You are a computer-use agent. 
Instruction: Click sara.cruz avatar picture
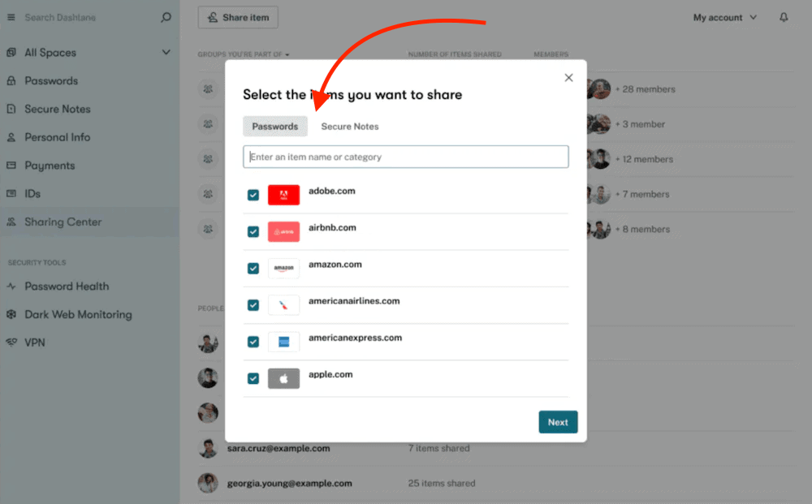tap(208, 448)
